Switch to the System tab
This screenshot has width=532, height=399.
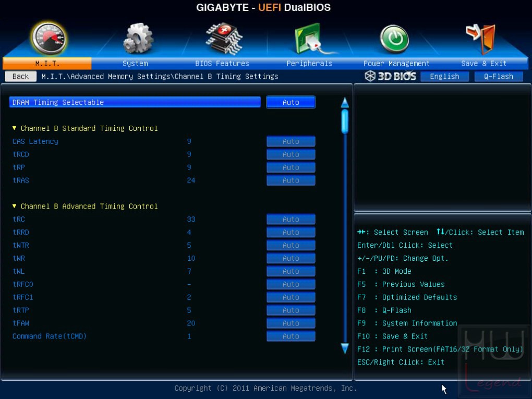point(135,64)
